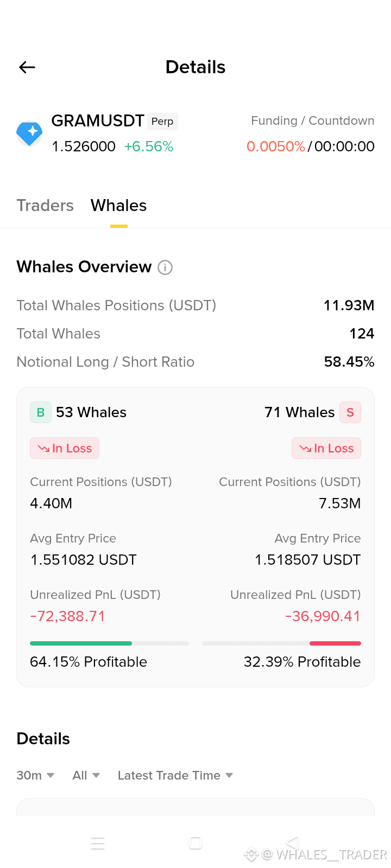Tap the funding rate 0.0050% value
The height and width of the screenshot is (868, 391).
click(276, 146)
